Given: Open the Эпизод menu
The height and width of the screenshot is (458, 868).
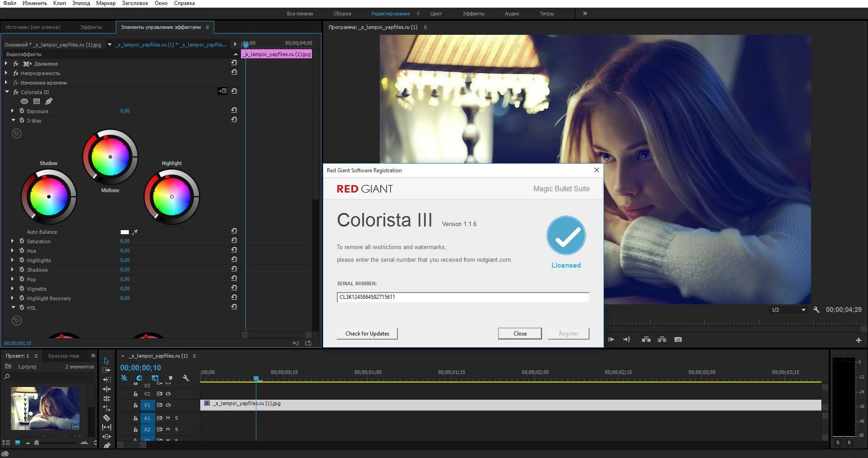Looking at the screenshot, I should pos(81,3).
